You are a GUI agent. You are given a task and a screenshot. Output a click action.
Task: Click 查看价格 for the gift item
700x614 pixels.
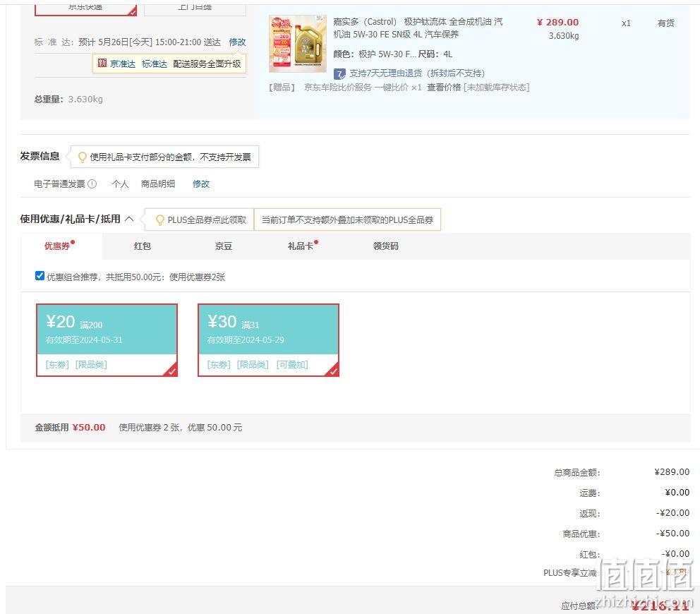444,87
